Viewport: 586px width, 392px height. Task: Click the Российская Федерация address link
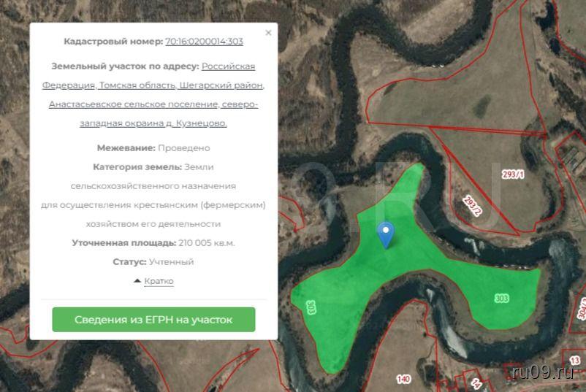[x=228, y=66]
